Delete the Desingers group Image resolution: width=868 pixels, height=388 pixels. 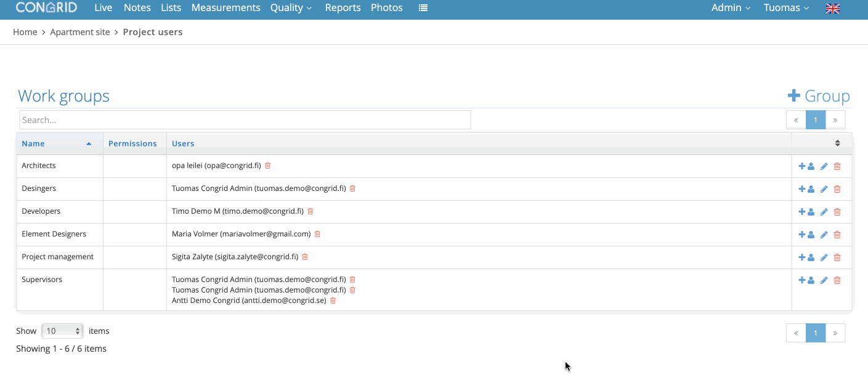point(837,189)
